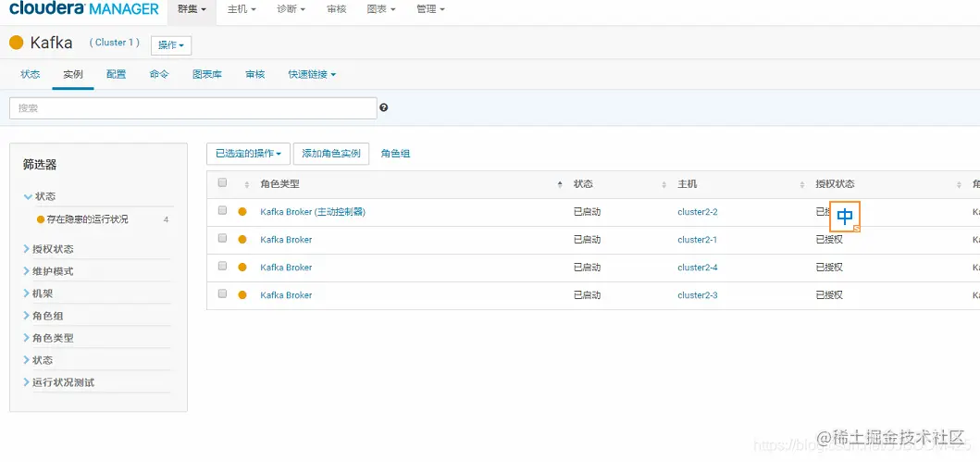The image size is (980, 462).
Task: Open the cluster2-1 host link
Action: pyautogui.click(x=698, y=240)
